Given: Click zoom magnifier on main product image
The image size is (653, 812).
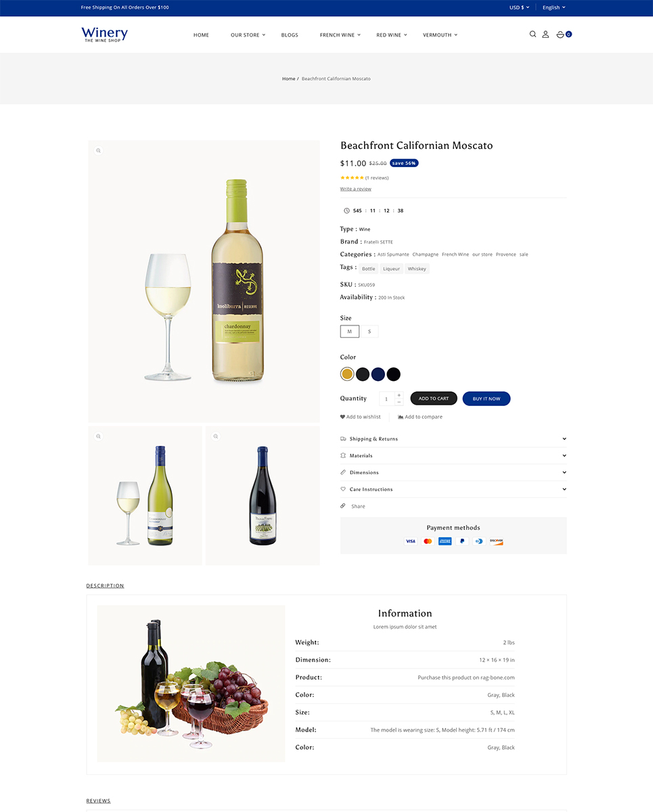Looking at the screenshot, I should click(x=98, y=150).
